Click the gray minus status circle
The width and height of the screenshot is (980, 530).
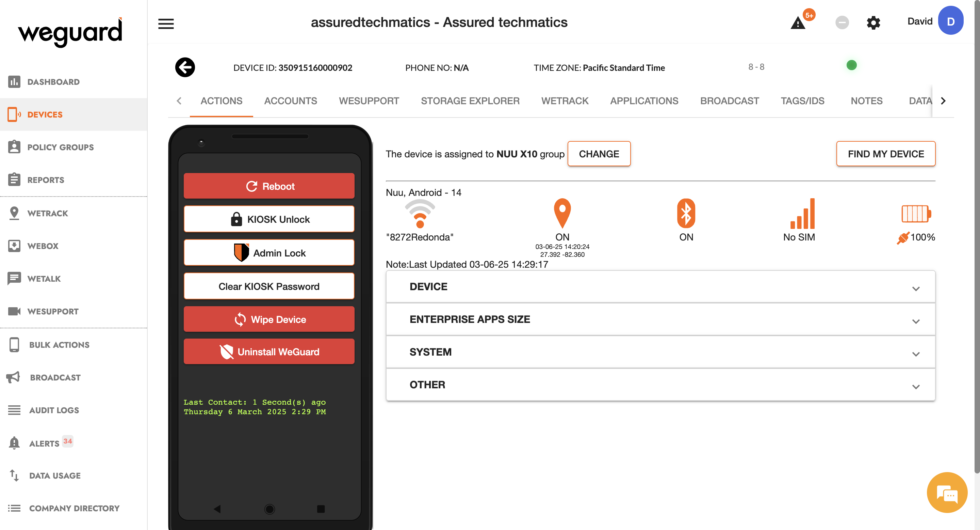(842, 22)
